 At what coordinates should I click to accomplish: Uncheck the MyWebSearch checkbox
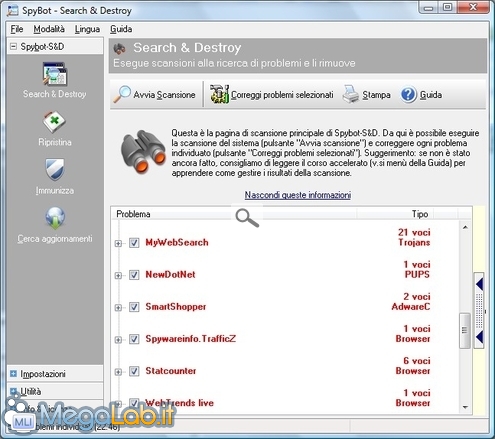[134, 243]
